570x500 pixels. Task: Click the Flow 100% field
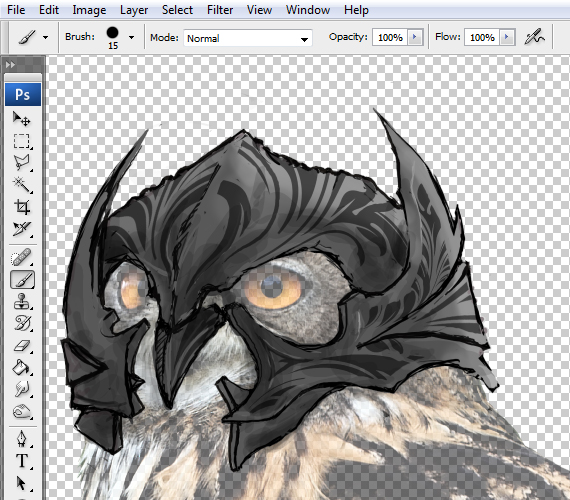tap(482, 37)
